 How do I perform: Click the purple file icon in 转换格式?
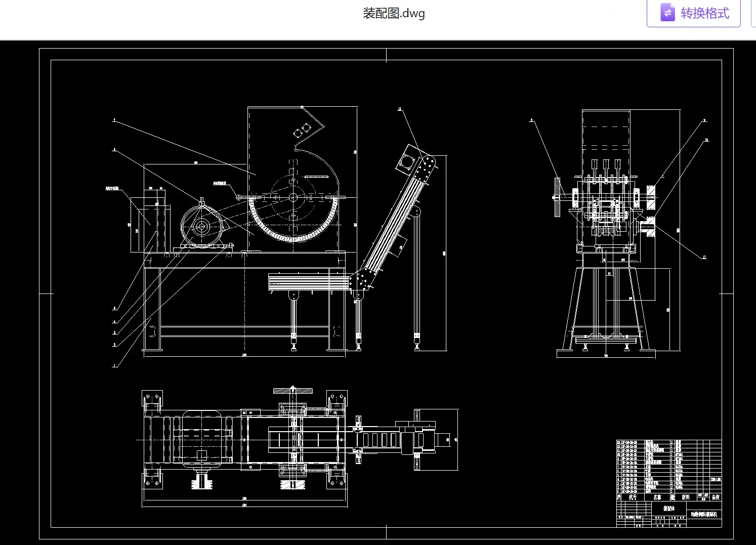coord(667,13)
